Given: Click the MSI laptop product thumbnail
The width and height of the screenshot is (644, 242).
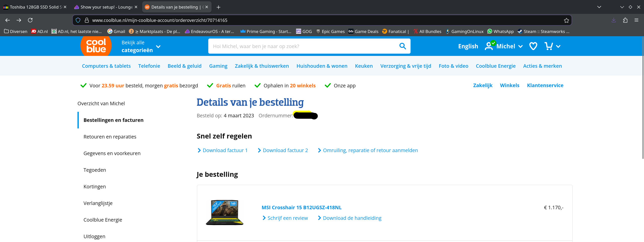Looking at the screenshot, I should click(225, 213).
